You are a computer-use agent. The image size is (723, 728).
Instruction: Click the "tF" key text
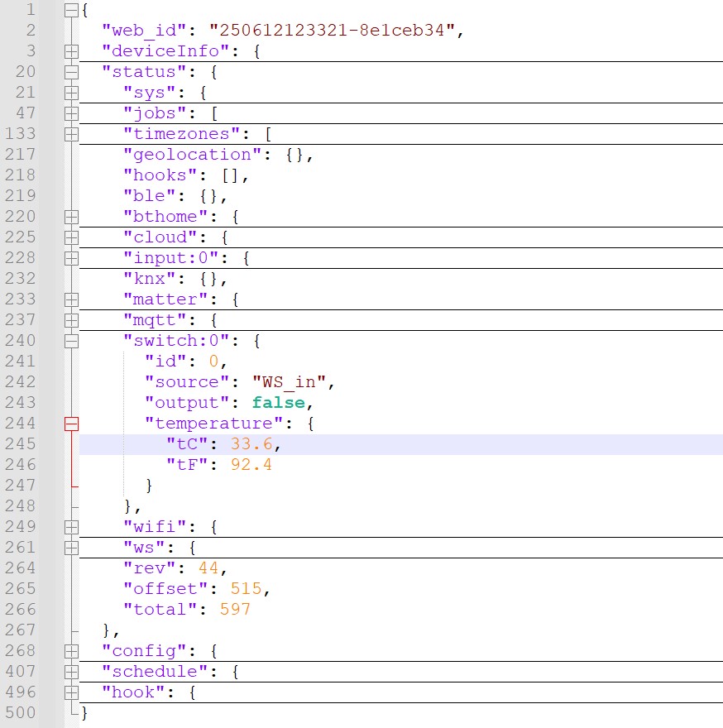(187, 465)
